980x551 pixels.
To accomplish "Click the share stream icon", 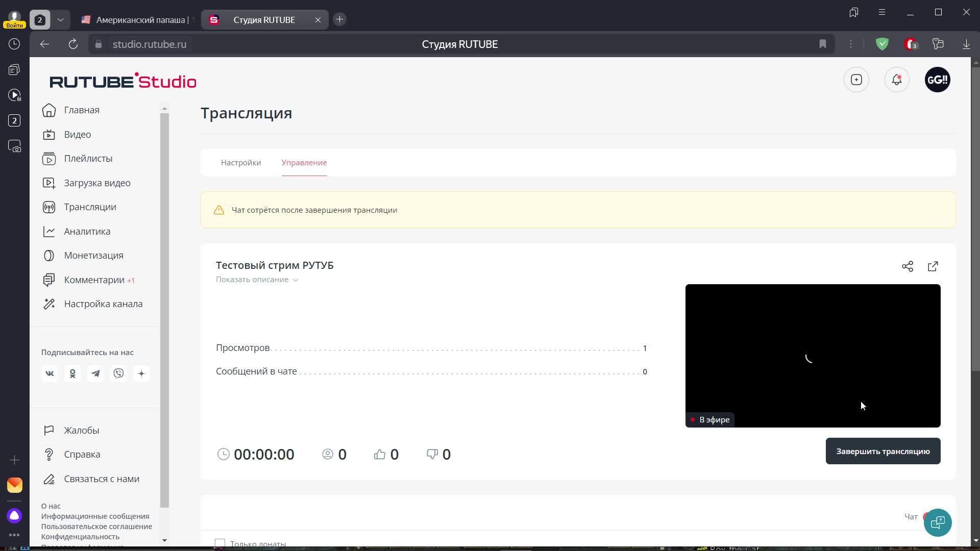I will click(x=908, y=266).
